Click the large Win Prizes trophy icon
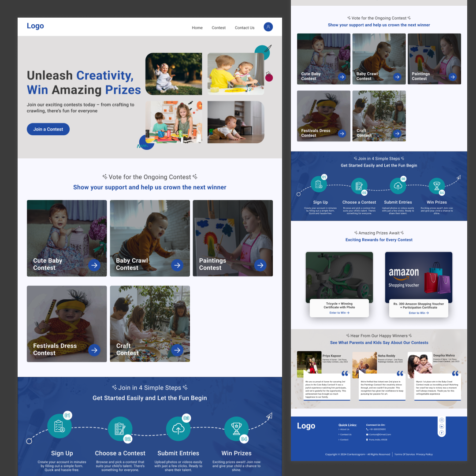This screenshot has height=476, width=476. pos(236,428)
